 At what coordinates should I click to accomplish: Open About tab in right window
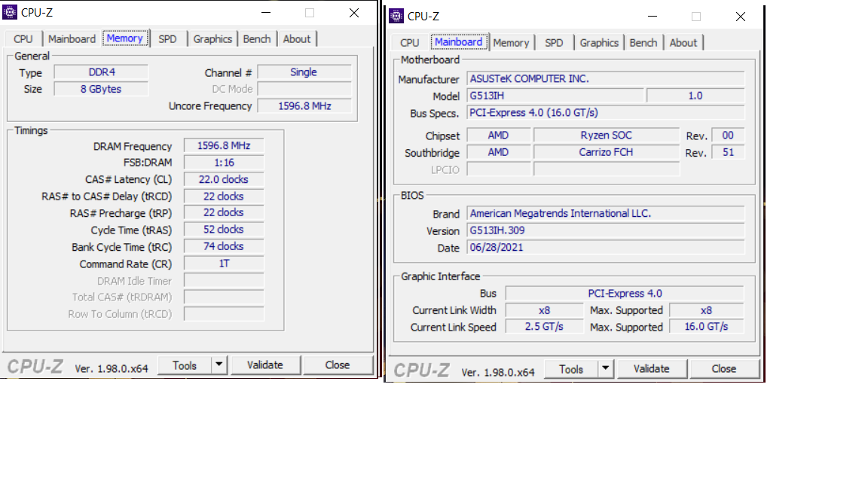pyautogui.click(x=683, y=43)
